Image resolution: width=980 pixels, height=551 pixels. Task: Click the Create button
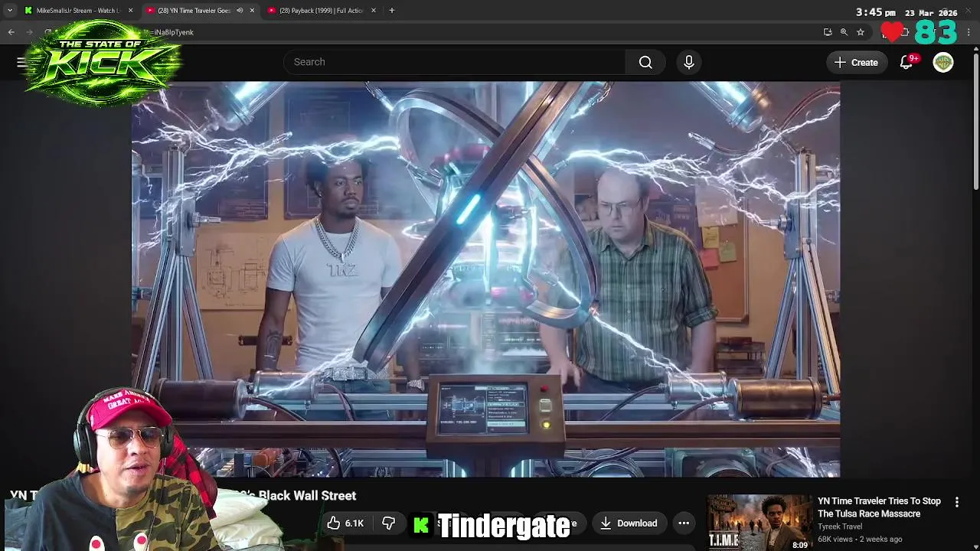(857, 63)
